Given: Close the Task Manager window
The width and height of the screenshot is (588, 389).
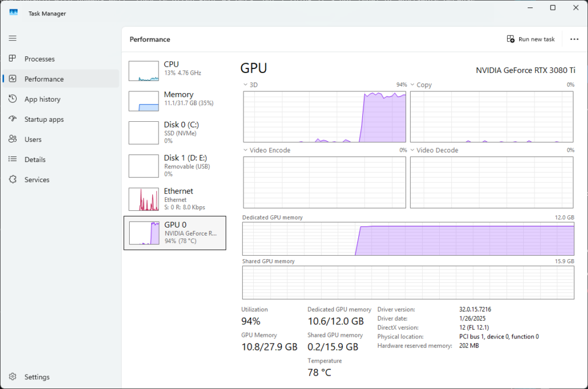Looking at the screenshot, I should (576, 7).
